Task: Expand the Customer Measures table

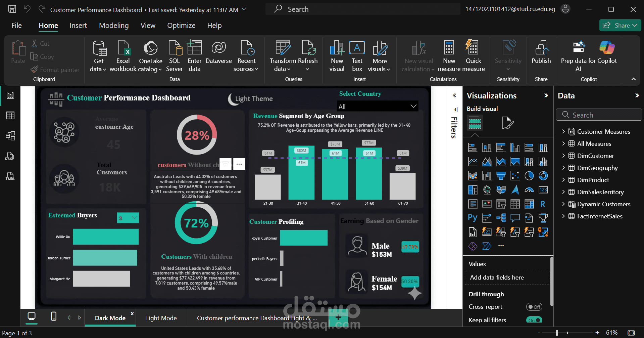Action: click(563, 131)
